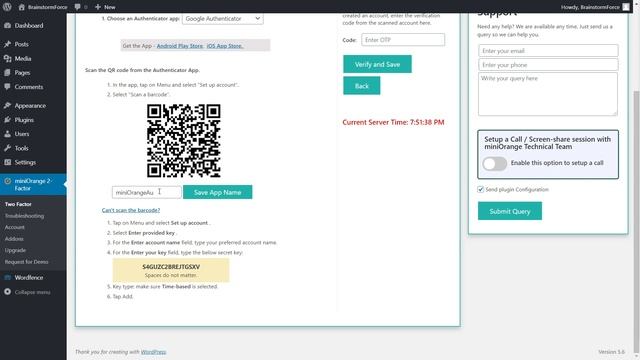The width and height of the screenshot is (640, 360).
Task: Open the Account submenu item
Action: coord(15,227)
